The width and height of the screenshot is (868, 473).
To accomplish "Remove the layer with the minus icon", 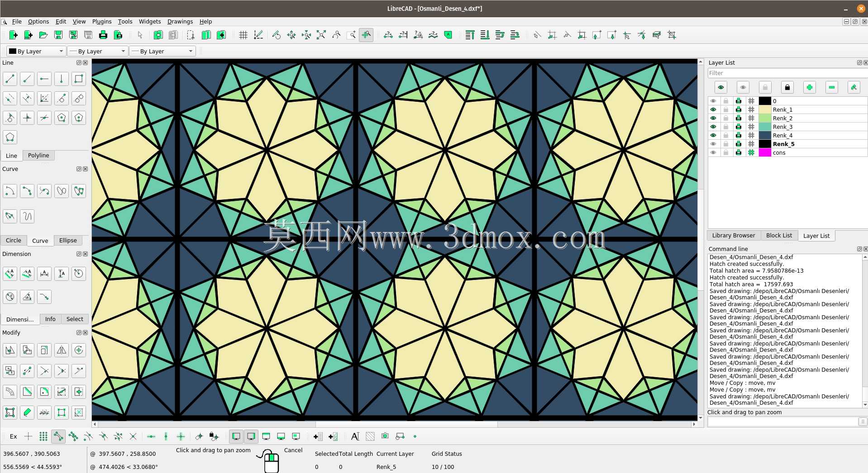I will point(831,87).
